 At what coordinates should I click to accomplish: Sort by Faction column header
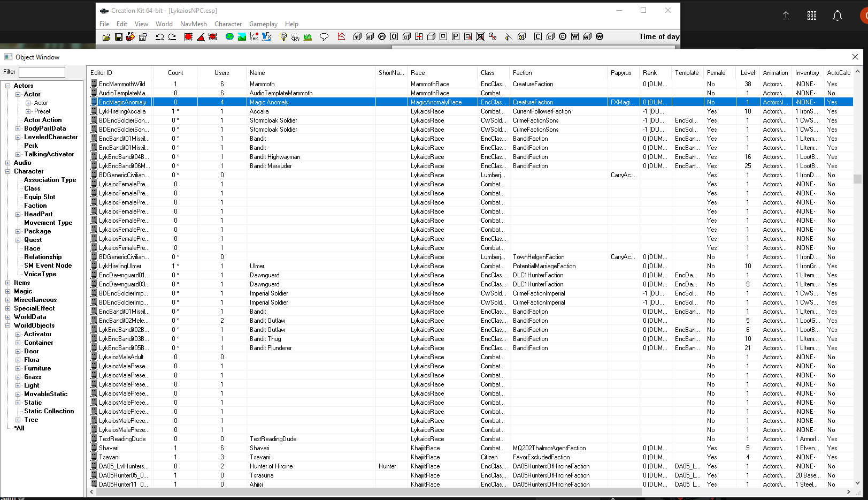558,73
